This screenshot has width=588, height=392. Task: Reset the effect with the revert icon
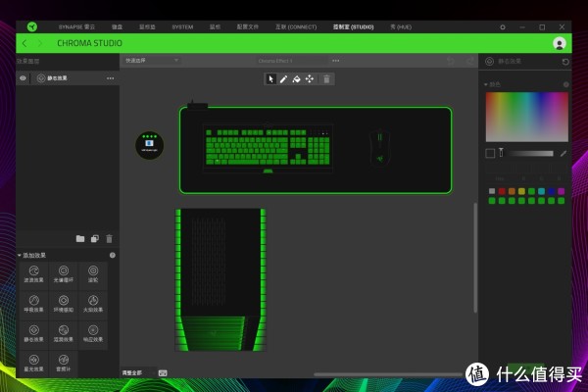click(x=565, y=62)
